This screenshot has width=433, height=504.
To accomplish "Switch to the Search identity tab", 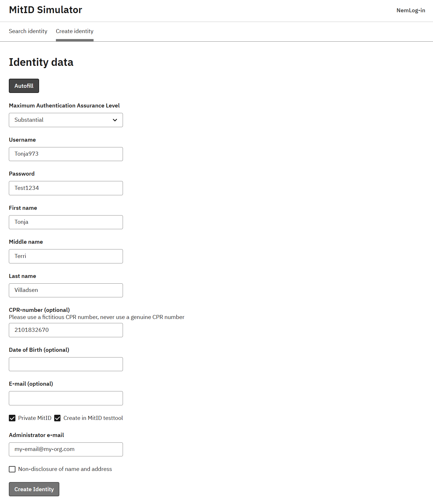I will [x=28, y=31].
